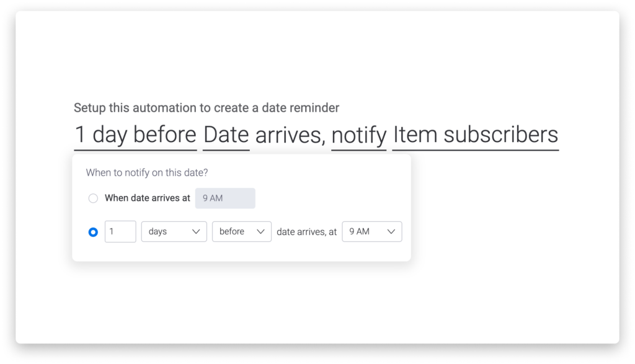This screenshot has height=364, width=635.
Task: Focus the number input containing 1
Action: pos(120,231)
